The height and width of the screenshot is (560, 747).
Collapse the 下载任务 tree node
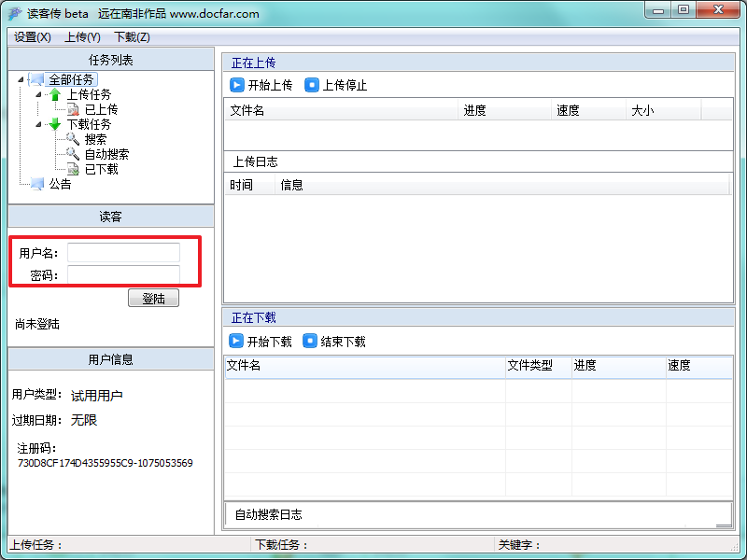(x=38, y=125)
